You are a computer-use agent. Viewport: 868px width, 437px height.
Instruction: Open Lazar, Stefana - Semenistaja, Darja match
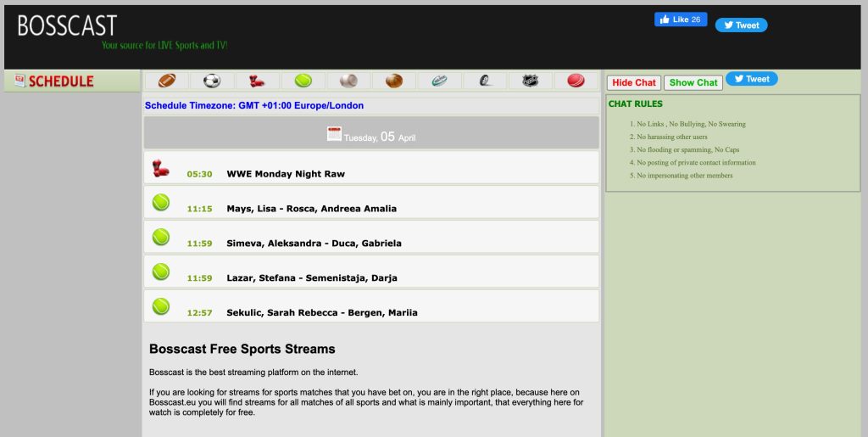click(312, 278)
